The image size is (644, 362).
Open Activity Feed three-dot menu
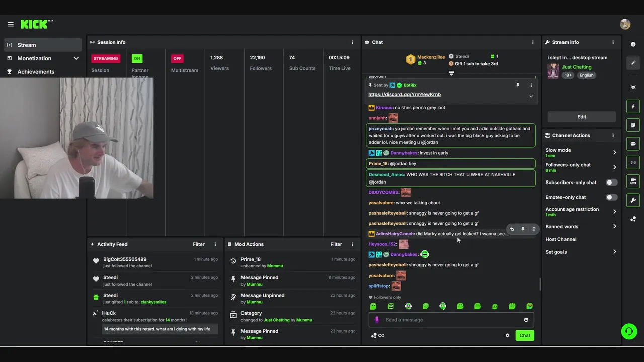click(215, 244)
